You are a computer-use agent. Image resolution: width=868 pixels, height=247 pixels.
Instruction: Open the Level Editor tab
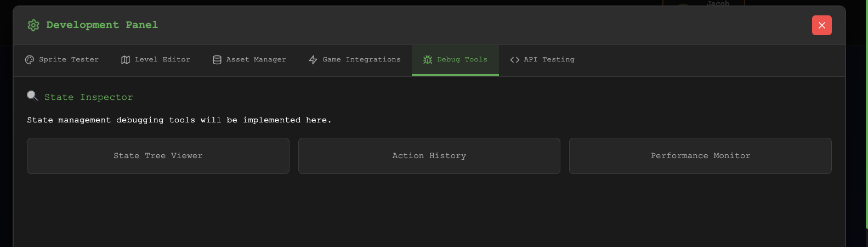point(162,60)
